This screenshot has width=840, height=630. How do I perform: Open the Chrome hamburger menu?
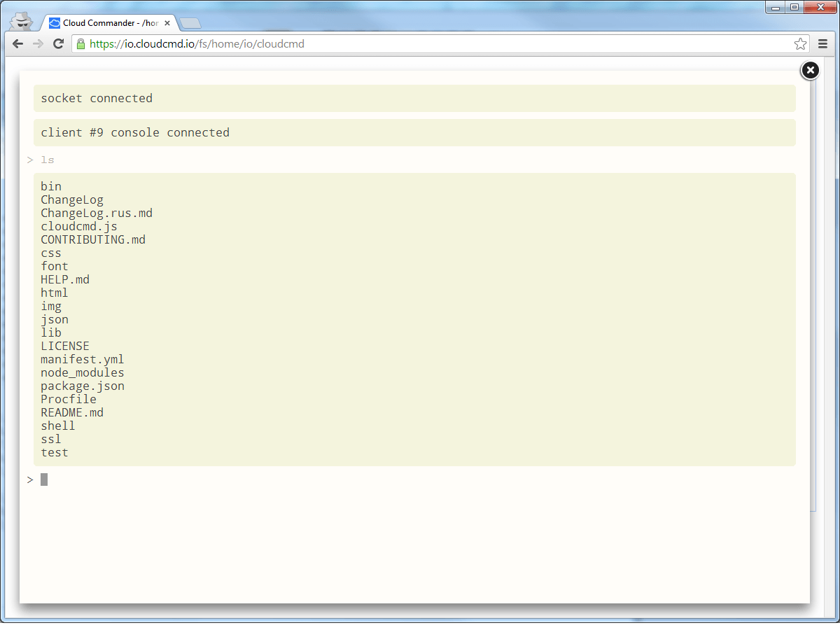823,44
